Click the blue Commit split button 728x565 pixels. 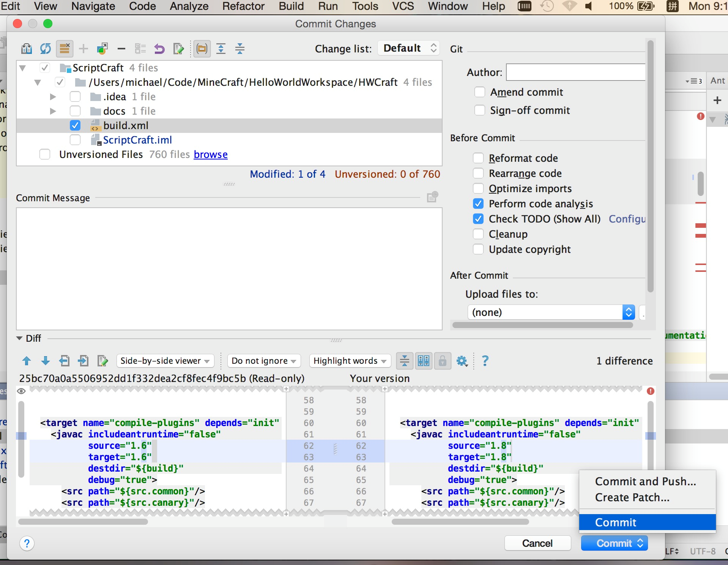pyautogui.click(x=614, y=543)
